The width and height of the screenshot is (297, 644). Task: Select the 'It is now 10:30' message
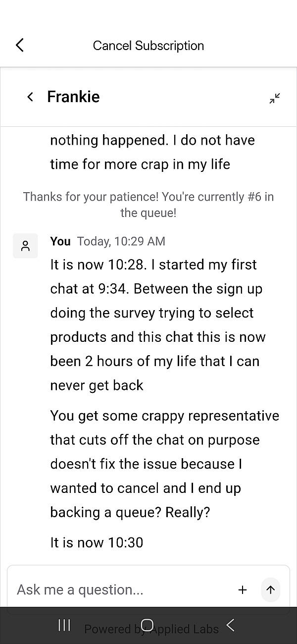pos(97,542)
